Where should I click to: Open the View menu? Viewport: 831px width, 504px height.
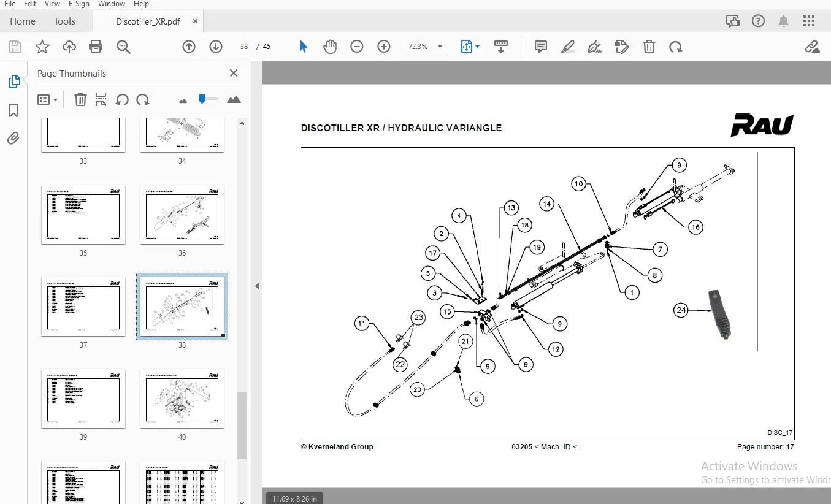click(x=52, y=4)
